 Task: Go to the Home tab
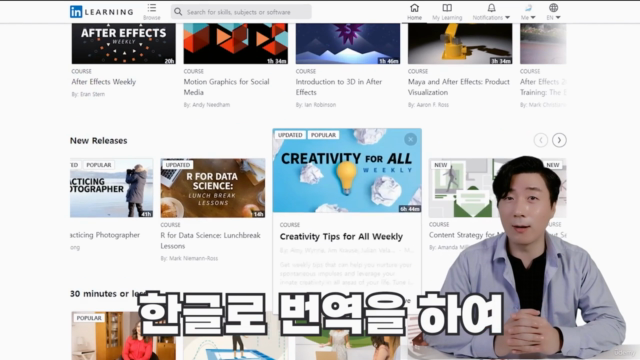(414, 12)
